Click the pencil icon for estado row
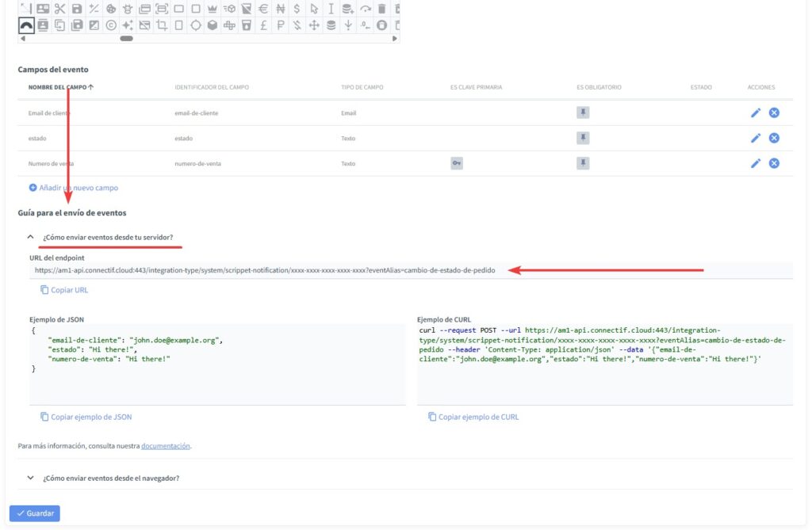 (x=756, y=138)
